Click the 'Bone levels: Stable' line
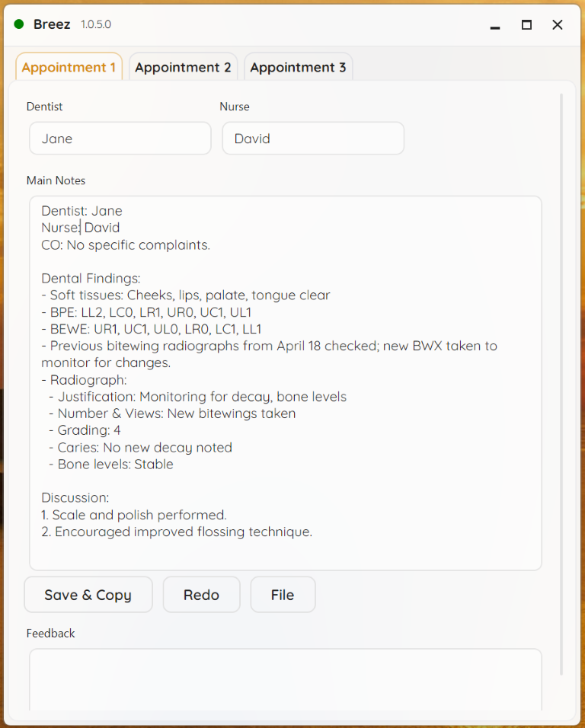The height and width of the screenshot is (728, 585). click(x=111, y=465)
